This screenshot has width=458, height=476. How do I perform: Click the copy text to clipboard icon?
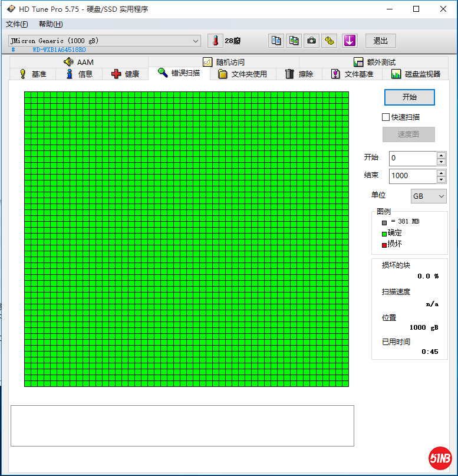[x=275, y=41]
